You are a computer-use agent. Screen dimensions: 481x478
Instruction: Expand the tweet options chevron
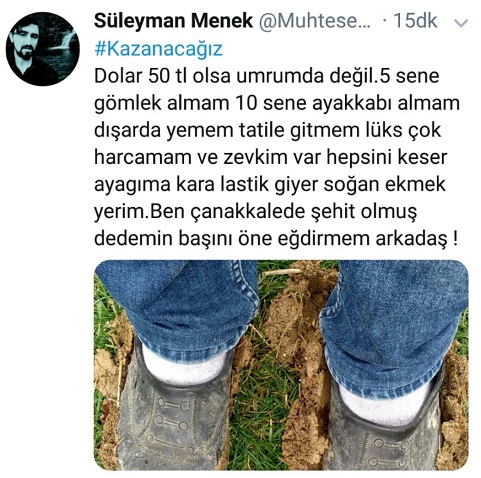[x=461, y=23]
